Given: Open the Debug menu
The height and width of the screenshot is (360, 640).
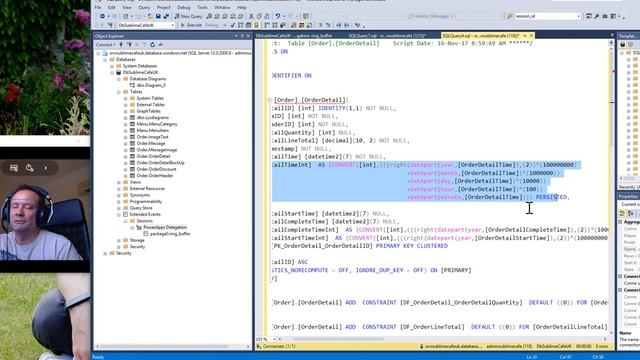Looking at the screenshot, I should [184, 7].
